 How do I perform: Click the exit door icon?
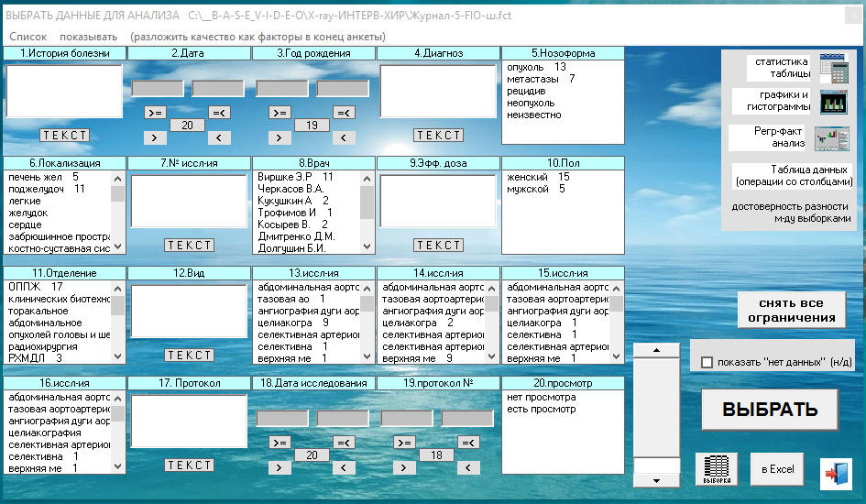coord(835,470)
